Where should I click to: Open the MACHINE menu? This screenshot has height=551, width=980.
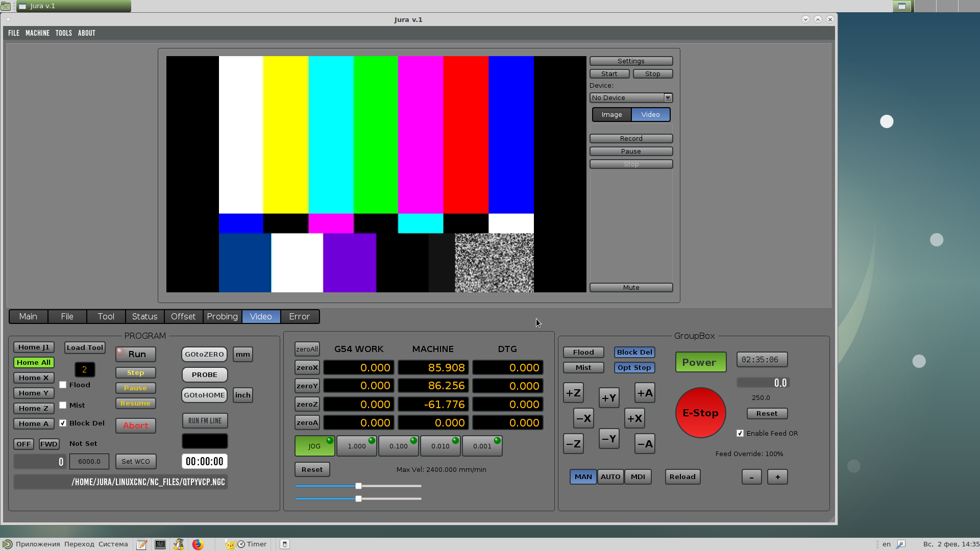[x=38, y=33]
